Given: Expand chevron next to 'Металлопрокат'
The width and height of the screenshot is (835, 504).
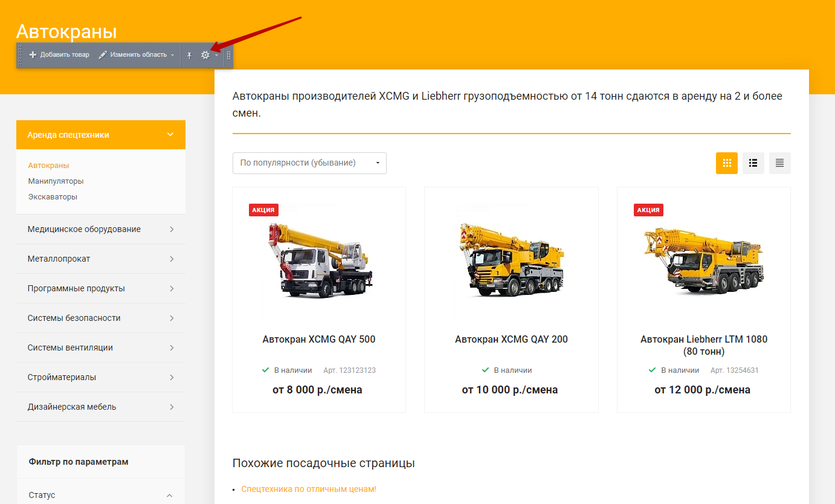Looking at the screenshot, I should click(x=172, y=259).
